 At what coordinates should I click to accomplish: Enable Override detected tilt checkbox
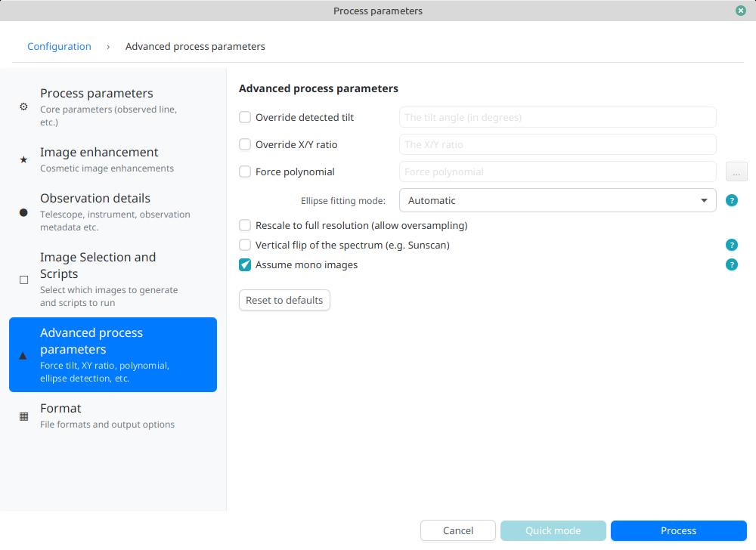point(245,117)
